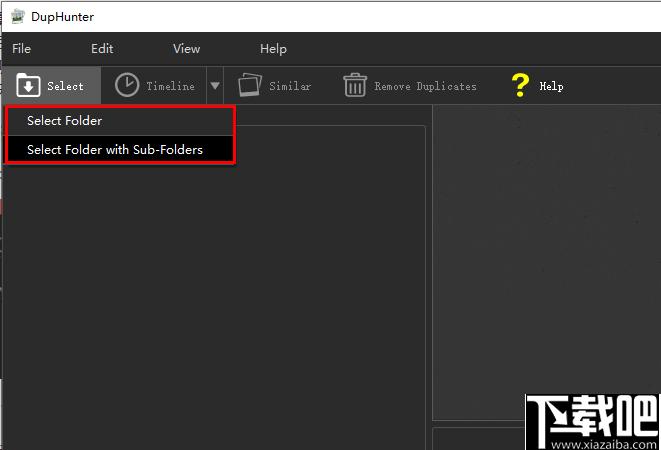Screen dimensions: 661x450
Task: Click the DupHunter app icon in title bar
Action: click(x=17, y=16)
